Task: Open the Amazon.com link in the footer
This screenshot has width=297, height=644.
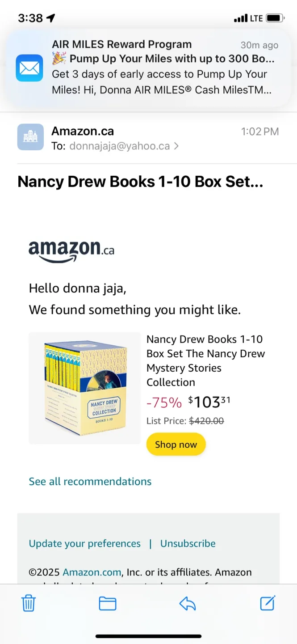Action: 92,572
